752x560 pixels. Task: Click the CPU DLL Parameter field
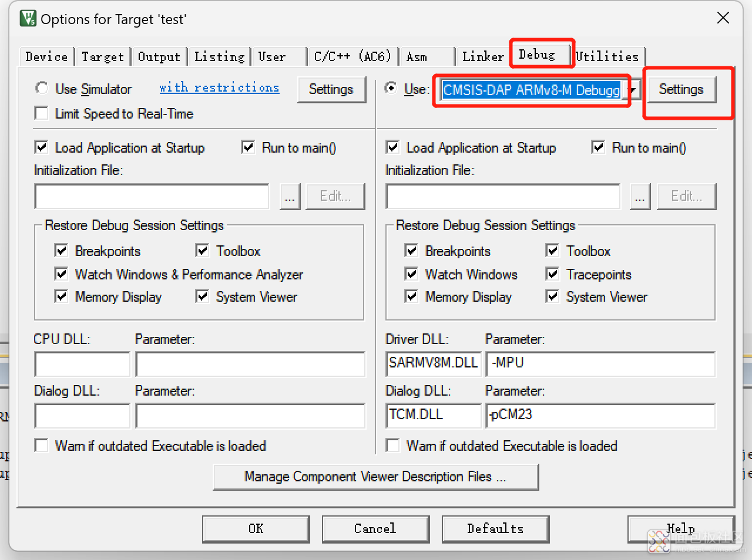coord(250,364)
